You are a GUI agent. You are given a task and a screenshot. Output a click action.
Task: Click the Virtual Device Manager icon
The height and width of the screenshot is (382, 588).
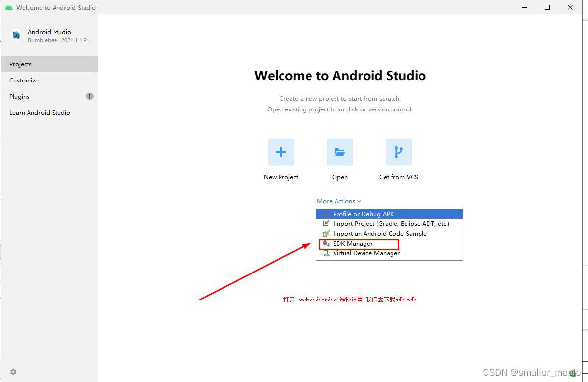(x=326, y=253)
